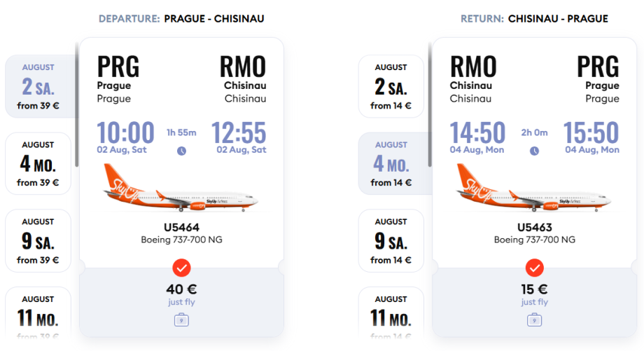Click the clock icon under return flight duration
Image resolution: width=644 pixels, height=351 pixels.
click(x=535, y=151)
